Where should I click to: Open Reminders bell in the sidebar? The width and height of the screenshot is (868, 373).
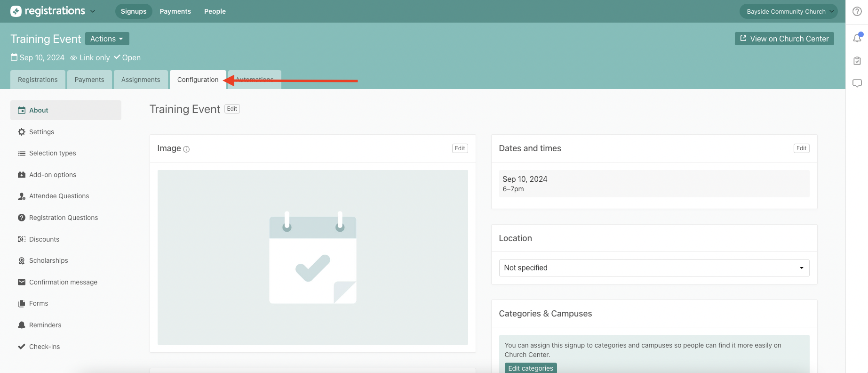(x=22, y=325)
